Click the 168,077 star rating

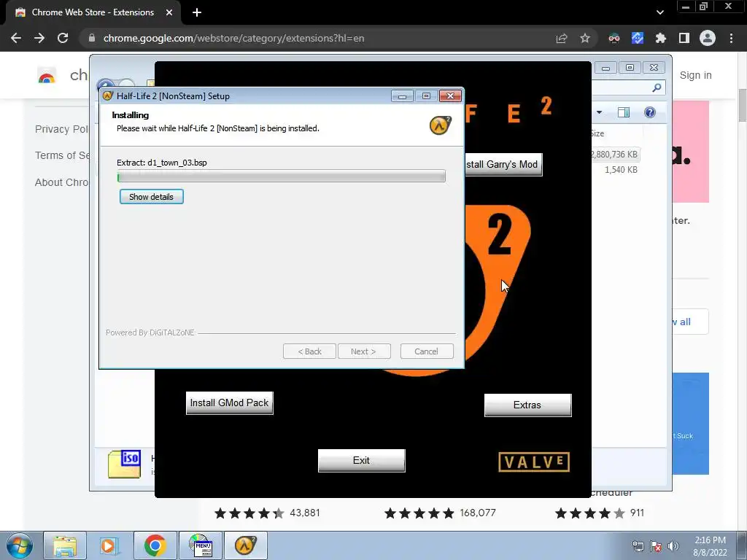[x=440, y=513]
